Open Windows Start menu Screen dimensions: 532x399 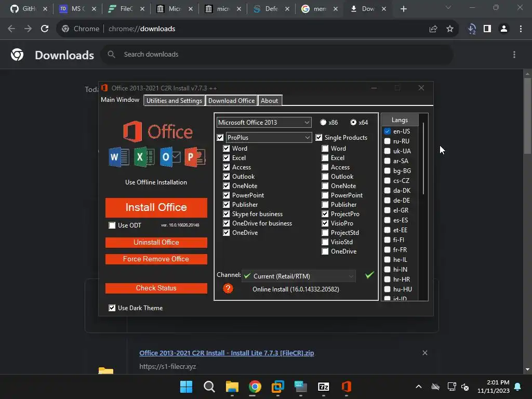coord(186,387)
